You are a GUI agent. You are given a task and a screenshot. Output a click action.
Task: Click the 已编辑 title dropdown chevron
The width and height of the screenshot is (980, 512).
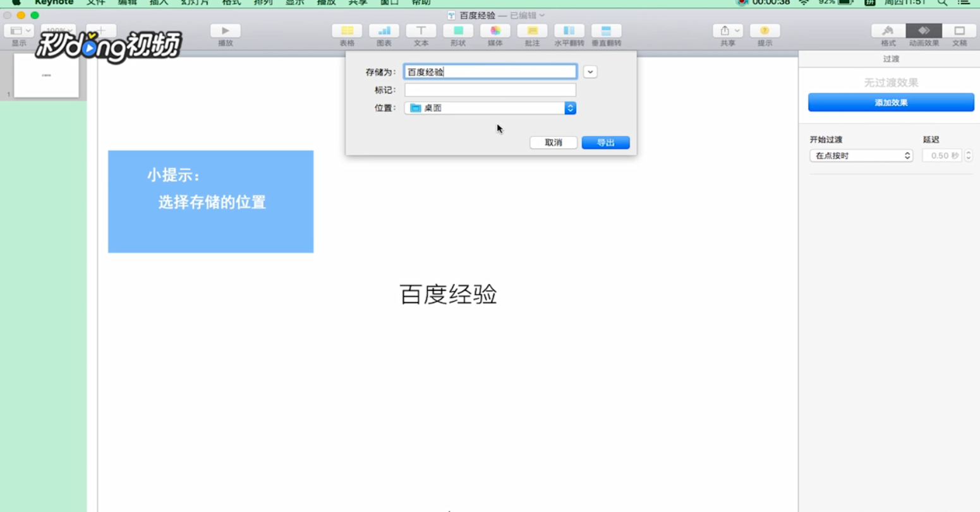tap(542, 15)
